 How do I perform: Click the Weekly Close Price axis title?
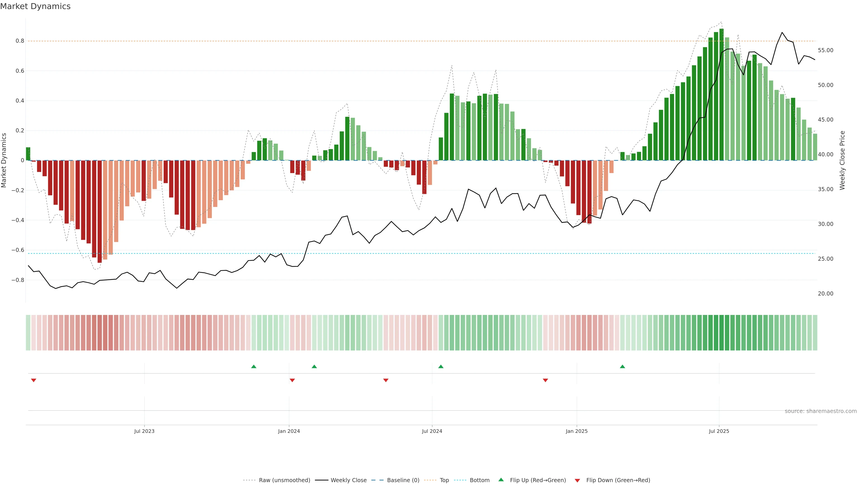842,160
